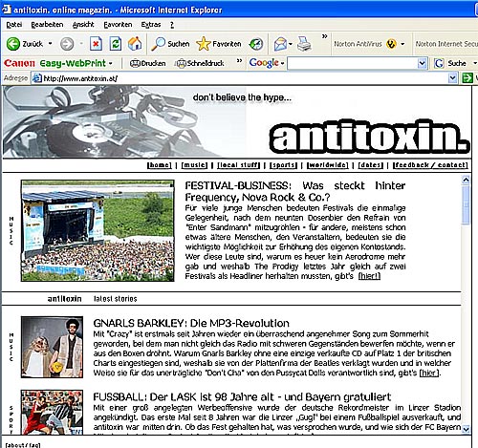Screen dimensions: 478x448
Task: Open the Easy-WebPrint dropdown arrow
Action: 111,63
